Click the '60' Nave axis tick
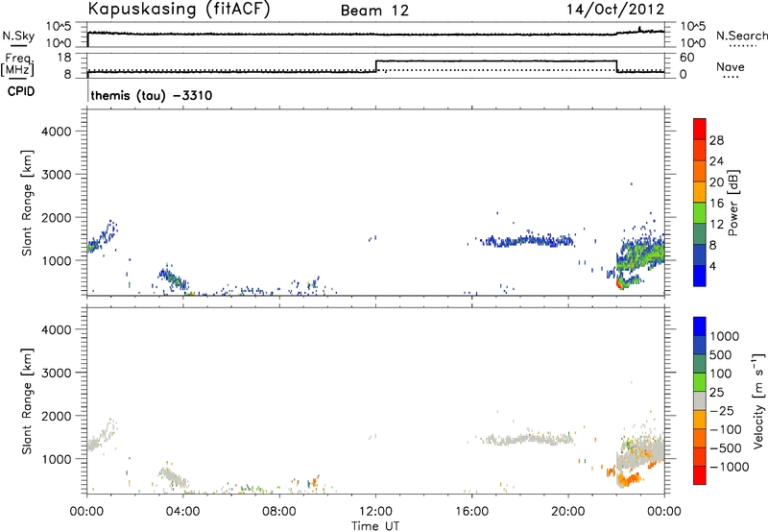Screen dimensions: 768x532 [x=687, y=58]
